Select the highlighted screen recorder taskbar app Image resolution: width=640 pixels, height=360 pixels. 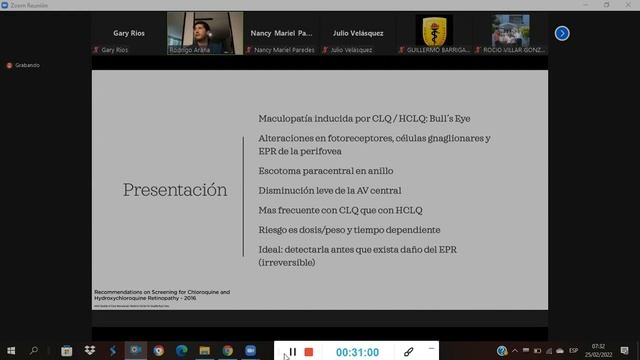(x=136, y=350)
